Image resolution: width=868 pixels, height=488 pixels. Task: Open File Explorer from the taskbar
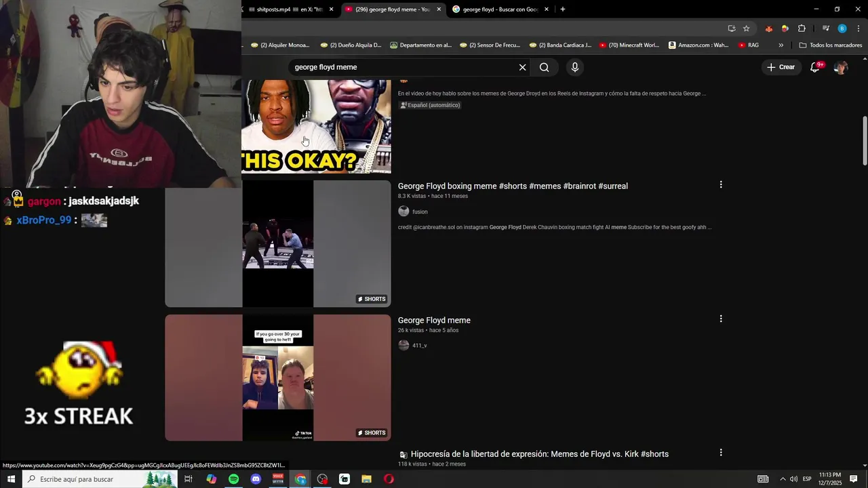(x=366, y=479)
